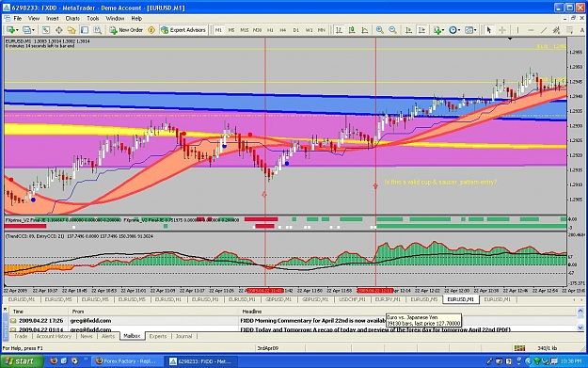
Task: Open the Help menu
Action: click(136, 18)
